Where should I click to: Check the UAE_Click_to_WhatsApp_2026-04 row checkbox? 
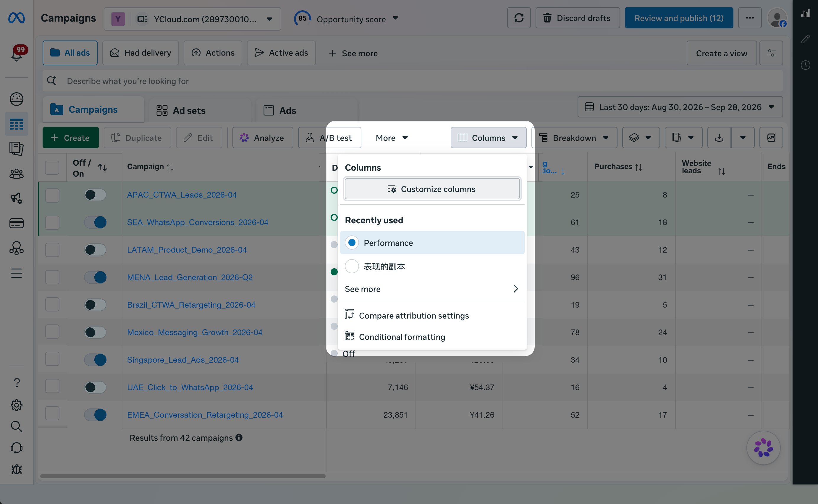[52, 386]
